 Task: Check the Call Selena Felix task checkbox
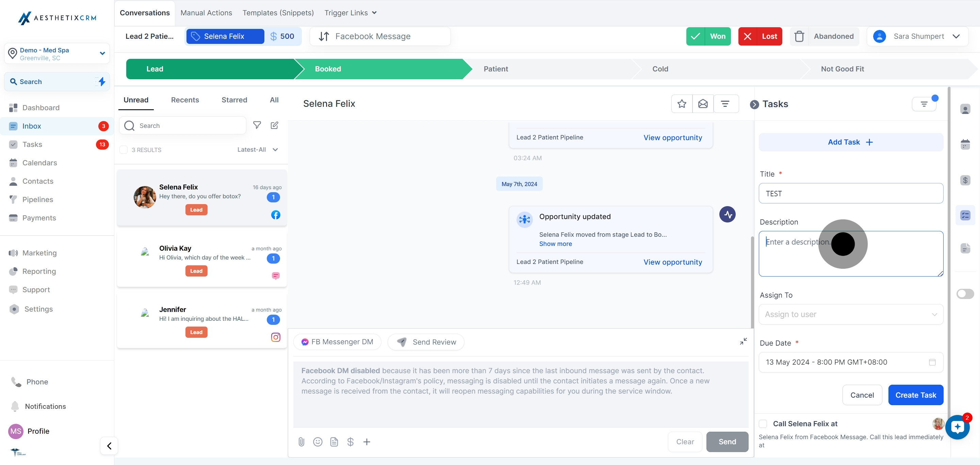coord(763,424)
